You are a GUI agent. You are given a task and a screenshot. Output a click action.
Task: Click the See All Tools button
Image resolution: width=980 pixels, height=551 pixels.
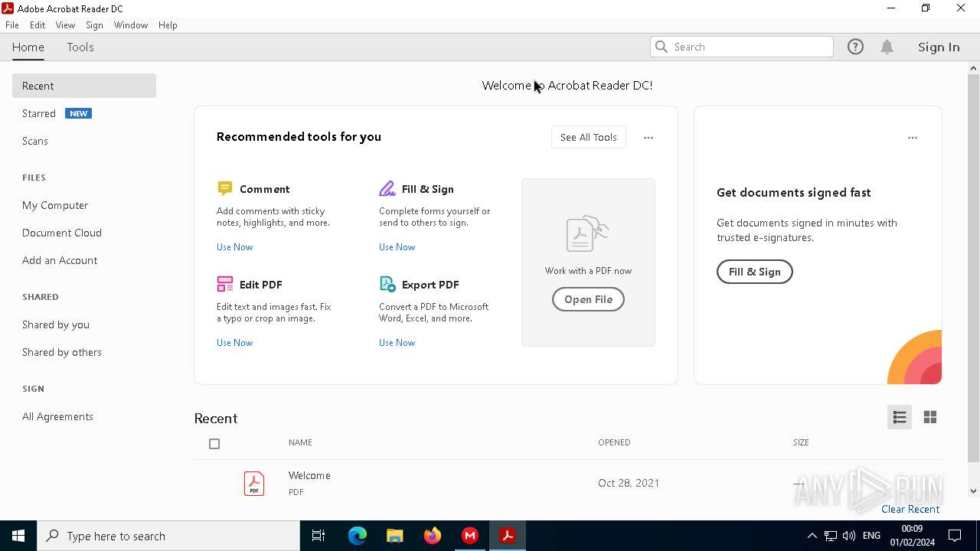pyautogui.click(x=589, y=137)
